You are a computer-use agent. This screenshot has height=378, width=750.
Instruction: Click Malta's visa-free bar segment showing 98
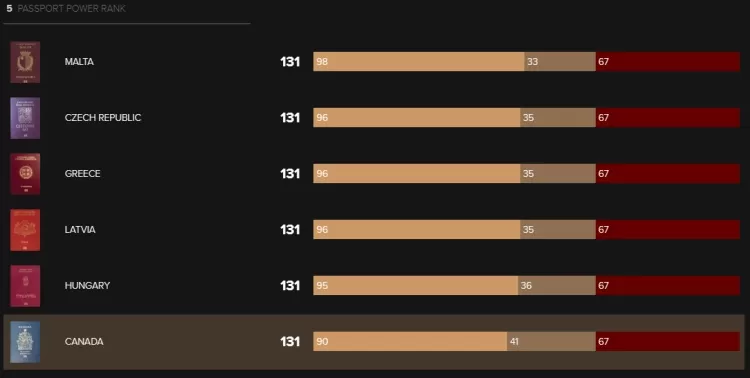click(x=419, y=62)
